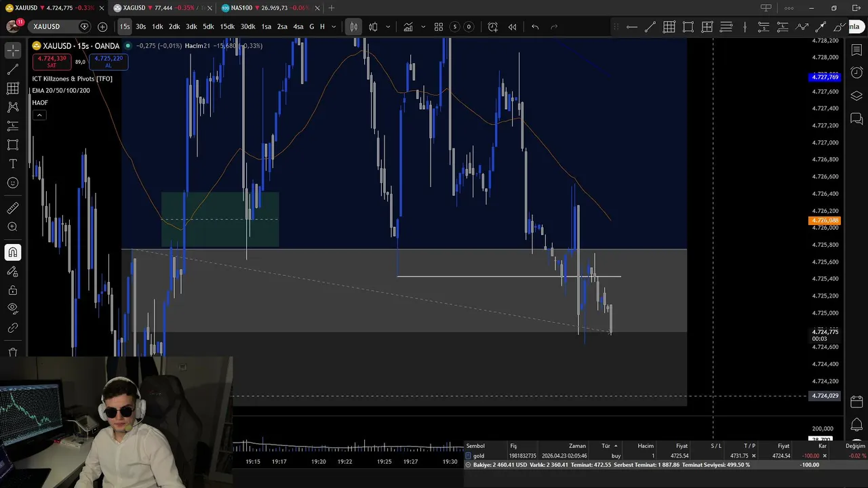This screenshot has height=488, width=868.
Task: Select diagonal trend line in favorites toolbar
Action: [650, 26]
